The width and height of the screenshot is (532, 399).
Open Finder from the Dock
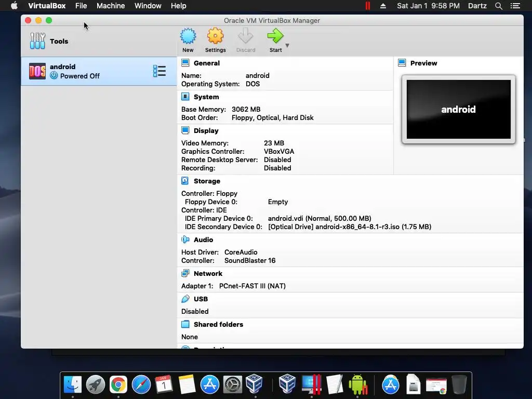tap(73, 385)
